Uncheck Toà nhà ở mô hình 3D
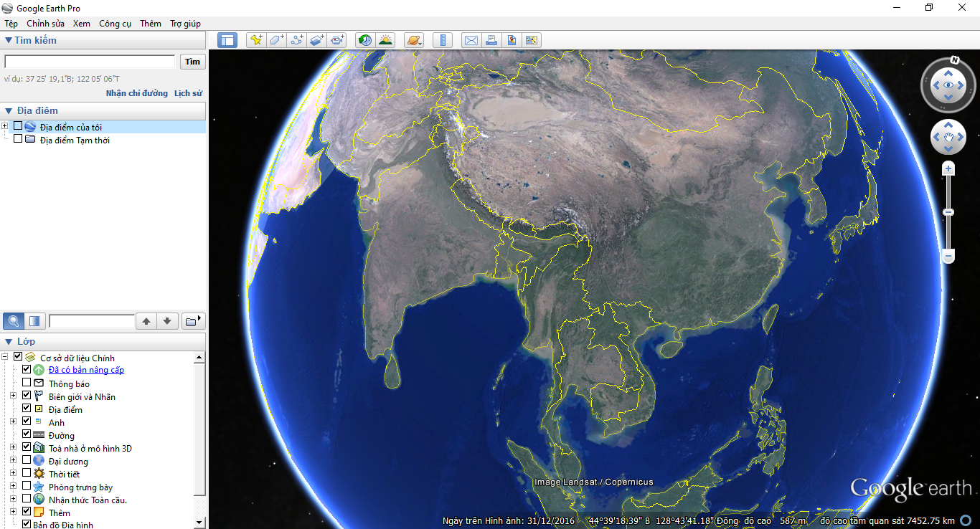 pos(27,447)
